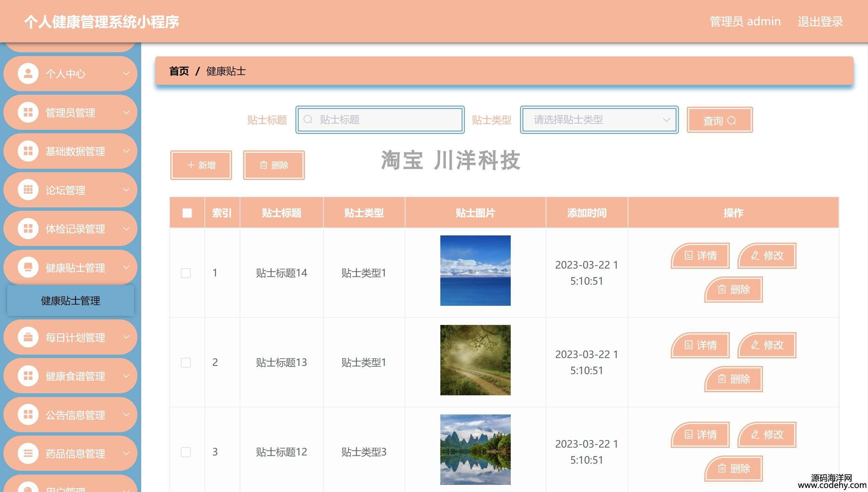Open the forest path thumbnail image
Screen dimensions: 868x492
(475, 360)
